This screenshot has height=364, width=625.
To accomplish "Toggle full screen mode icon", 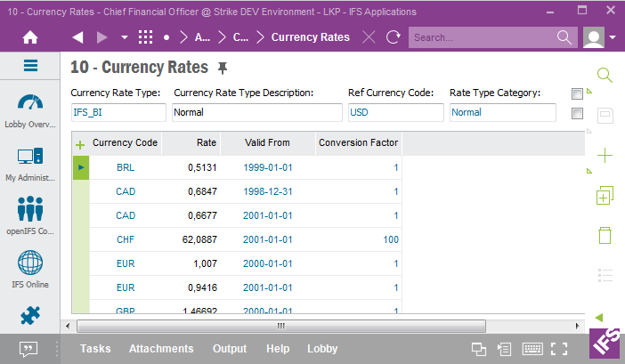I will pyautogui.click(x=559, y=349).
